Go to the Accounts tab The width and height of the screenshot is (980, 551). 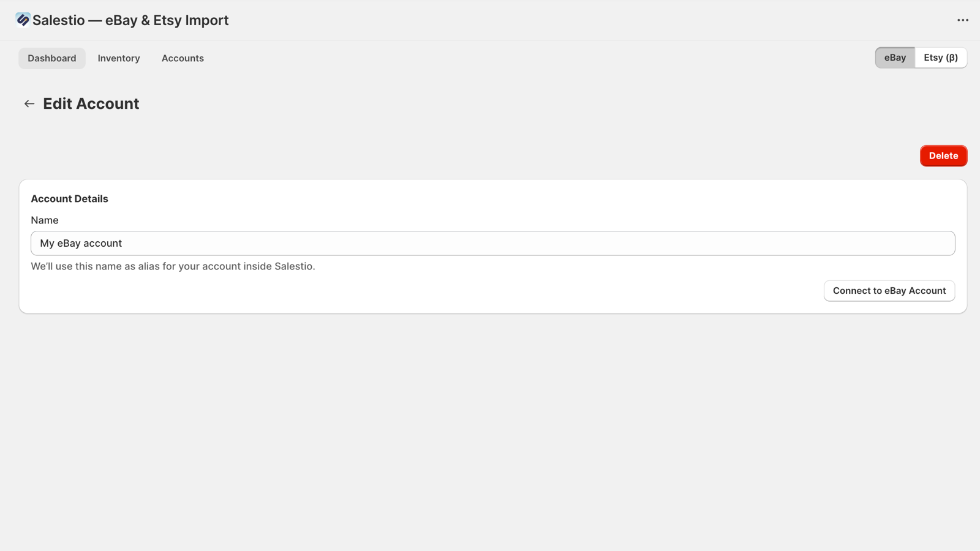click(183, 58)
